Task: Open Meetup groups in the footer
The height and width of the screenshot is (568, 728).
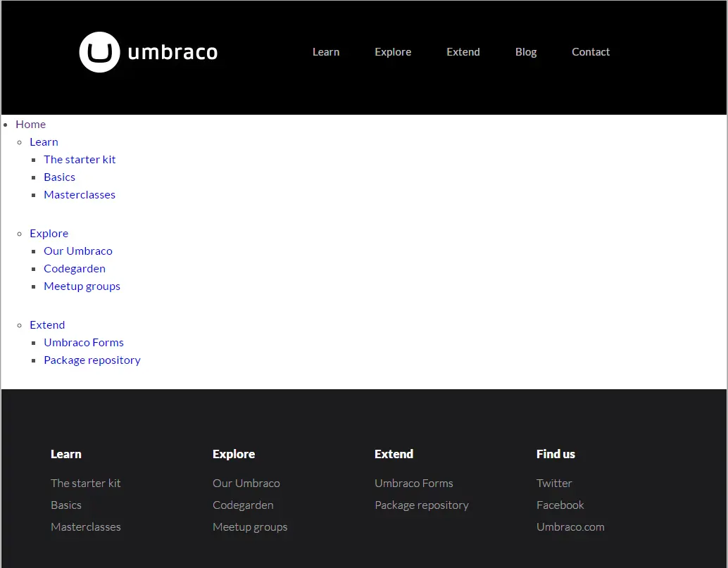Action: [250, 527]
